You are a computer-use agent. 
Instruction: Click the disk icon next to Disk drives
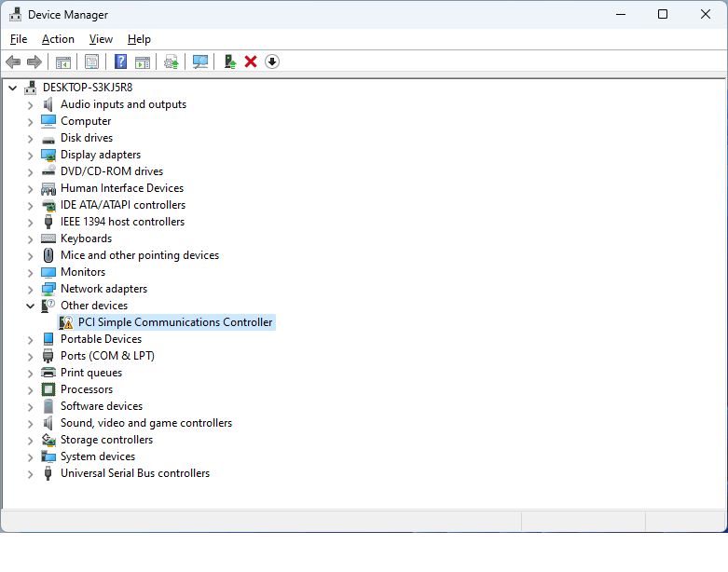[48, 139]
